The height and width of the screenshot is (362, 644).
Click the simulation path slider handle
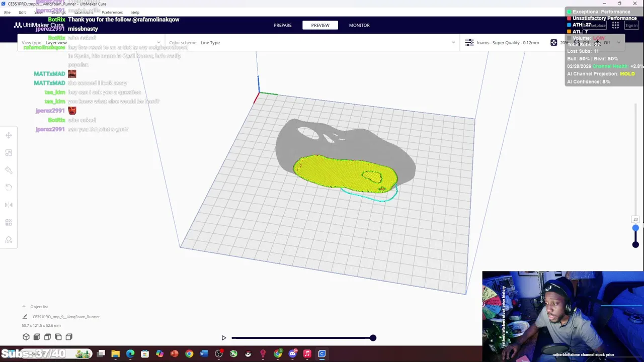point(373,338)
